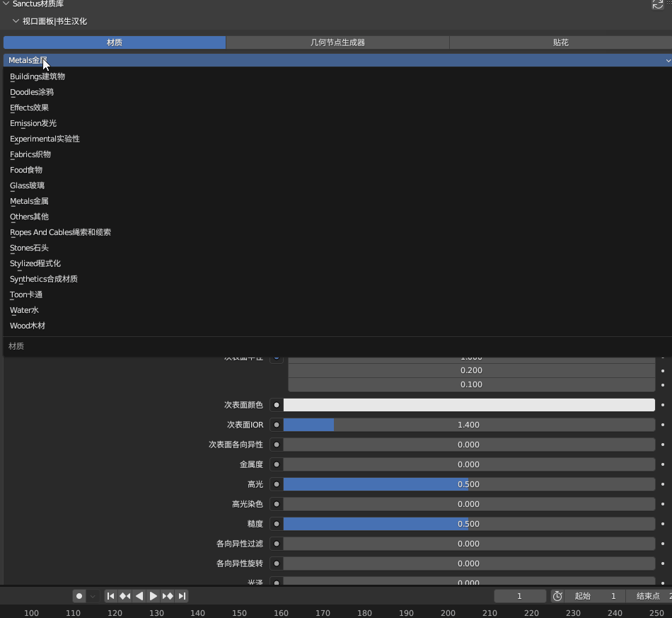Switch to the 几何节点生成器 tab
Viewport: 672px width, 618px height.
point(337,42)
